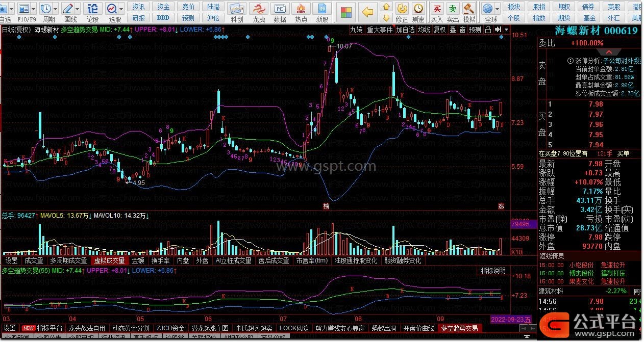The image size is (644, 342).
Task: Expand the 周期 period dropdown arrow
Action: tap(55, 9)
